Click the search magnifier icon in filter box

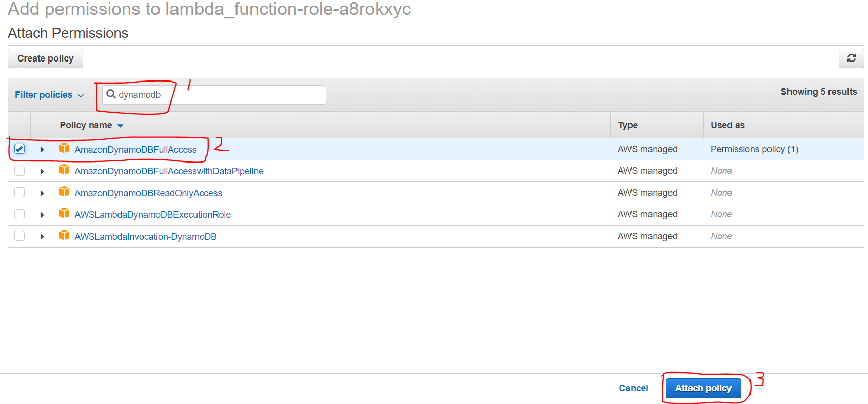tap(111, 94)
